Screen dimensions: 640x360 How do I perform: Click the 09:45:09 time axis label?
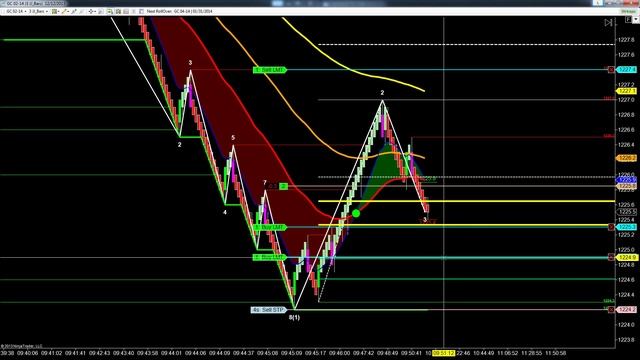(292, 353)
